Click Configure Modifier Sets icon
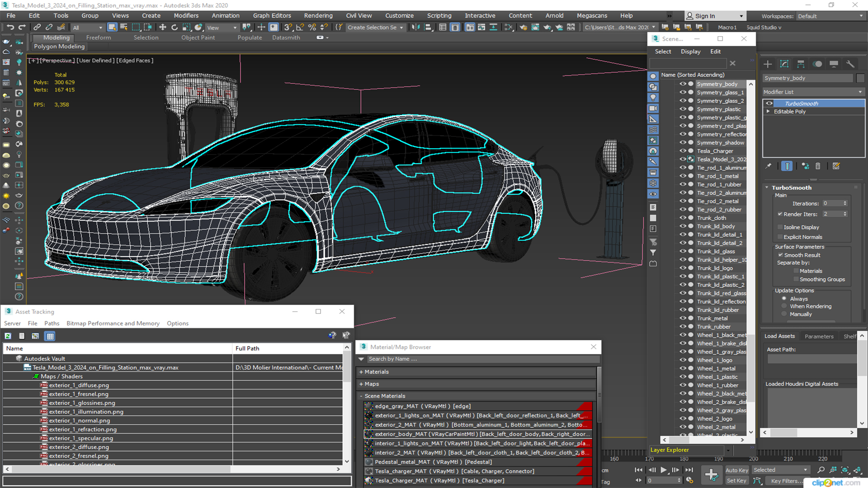The width and height of the screenshot is (868, 488). (x=836, y=166)
